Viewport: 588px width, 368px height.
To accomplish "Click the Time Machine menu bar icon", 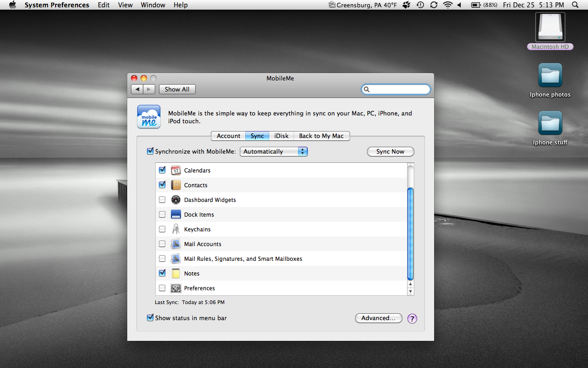I will click(x=420, y=5).
